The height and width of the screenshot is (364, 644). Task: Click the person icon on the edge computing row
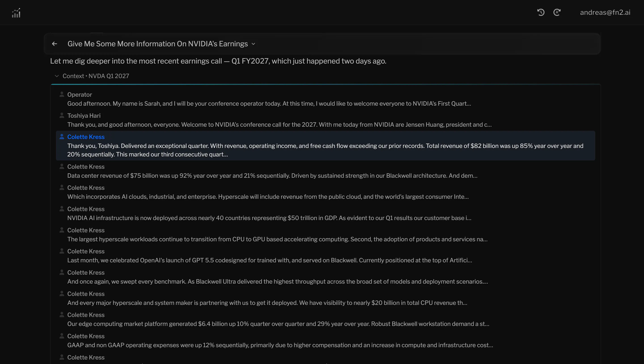[62, 315]
